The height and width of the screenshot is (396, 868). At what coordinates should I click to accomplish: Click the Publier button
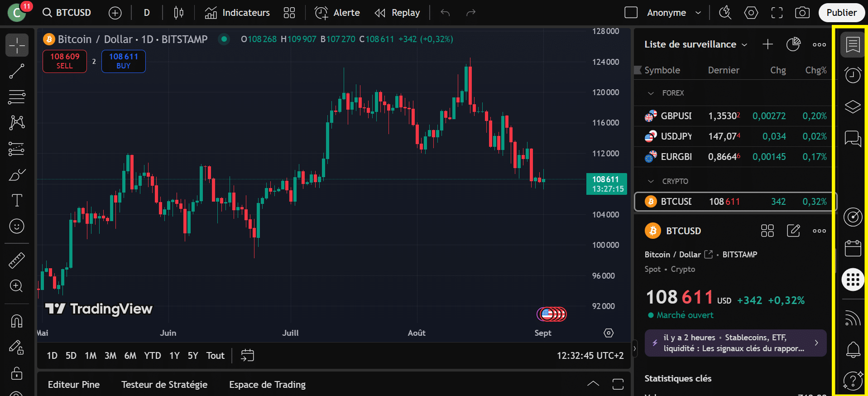click(841, 13)
